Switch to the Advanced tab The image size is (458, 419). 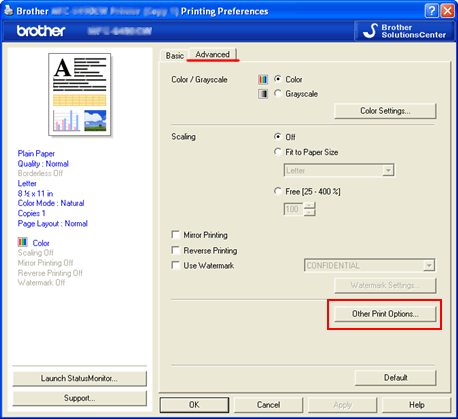tap(213, 54)
